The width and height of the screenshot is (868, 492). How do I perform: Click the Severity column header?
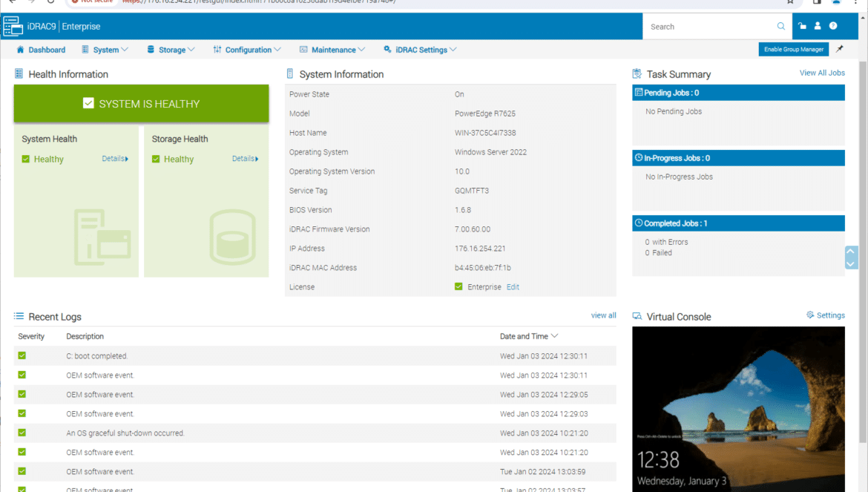(31, 336)
